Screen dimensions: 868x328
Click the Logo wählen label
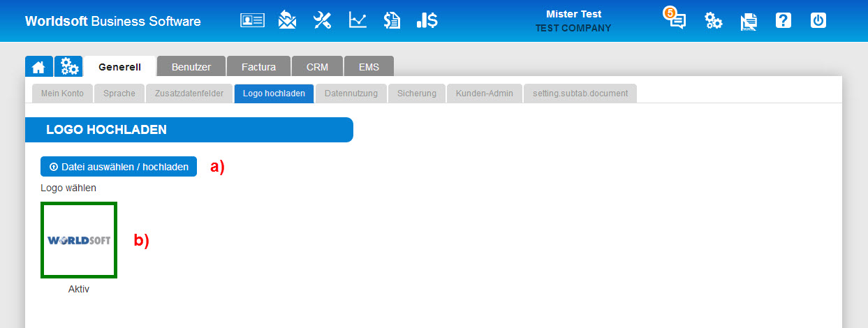click(68, 188)
